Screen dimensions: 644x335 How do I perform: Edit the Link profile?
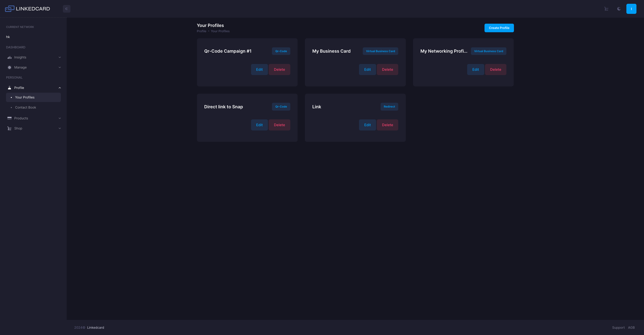coord(367,125)
